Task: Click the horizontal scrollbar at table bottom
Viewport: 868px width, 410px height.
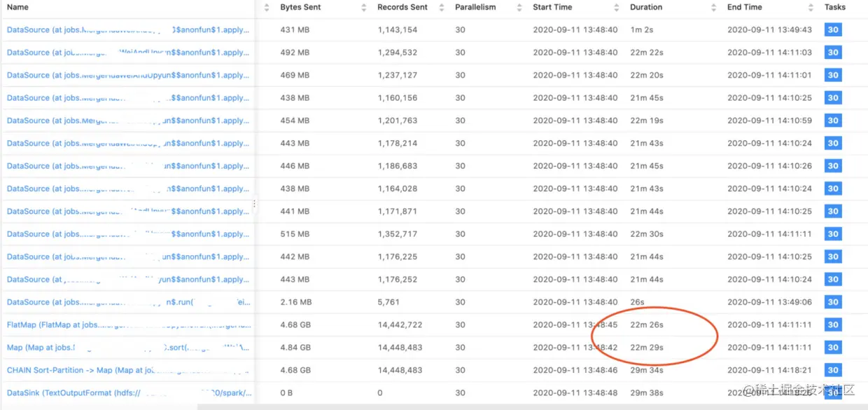Action: (x=532, y=406)
